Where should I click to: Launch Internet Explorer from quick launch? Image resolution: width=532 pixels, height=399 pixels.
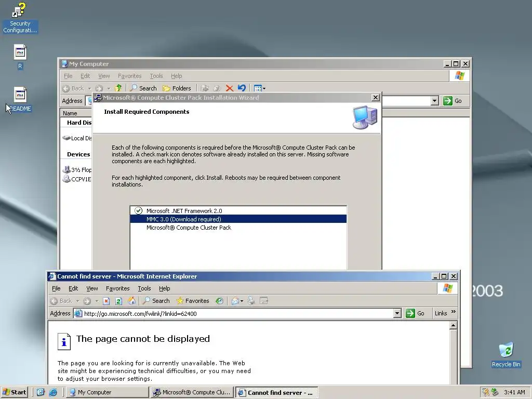click(x=54, y=392)
